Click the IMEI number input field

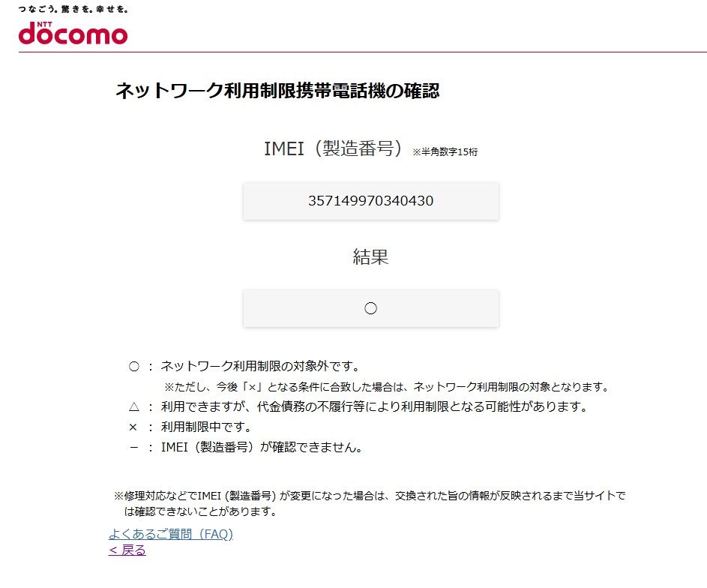coord(370,201)
